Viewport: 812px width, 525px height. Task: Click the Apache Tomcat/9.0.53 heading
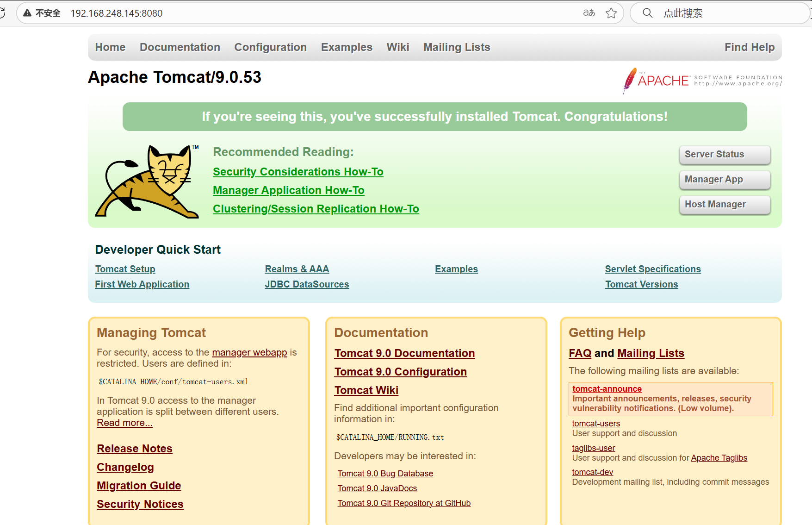tap(175, 77)
